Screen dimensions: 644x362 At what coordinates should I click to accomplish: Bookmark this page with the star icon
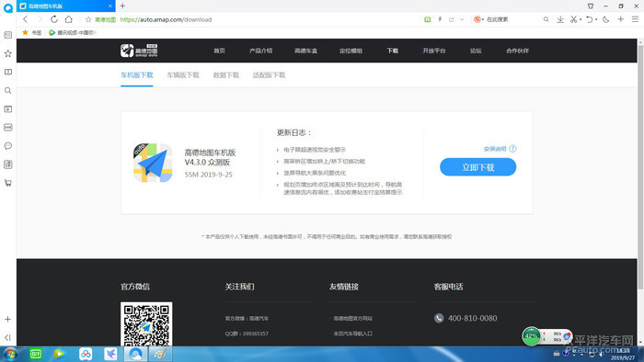pyautogui.click(x=88, y=19)
